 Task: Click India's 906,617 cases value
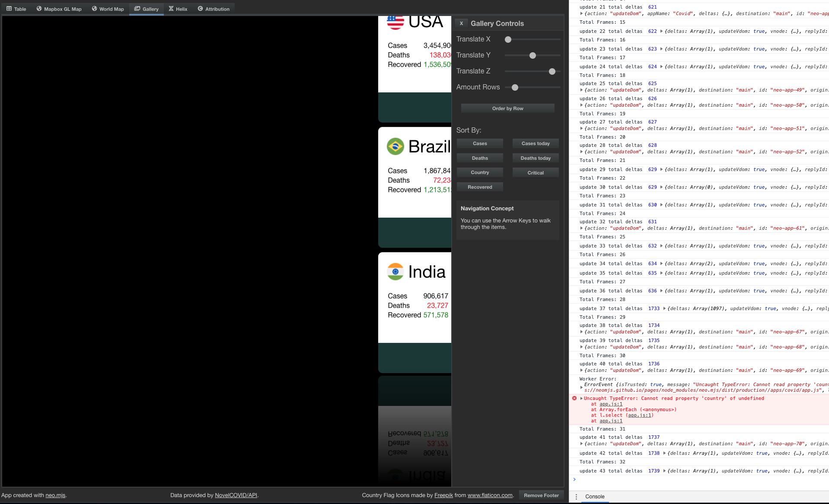click(436, 296)
